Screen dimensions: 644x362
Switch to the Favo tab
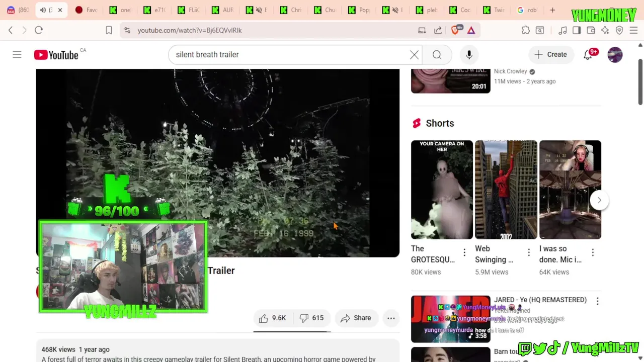pyautogui.click(x=87, y=10)
